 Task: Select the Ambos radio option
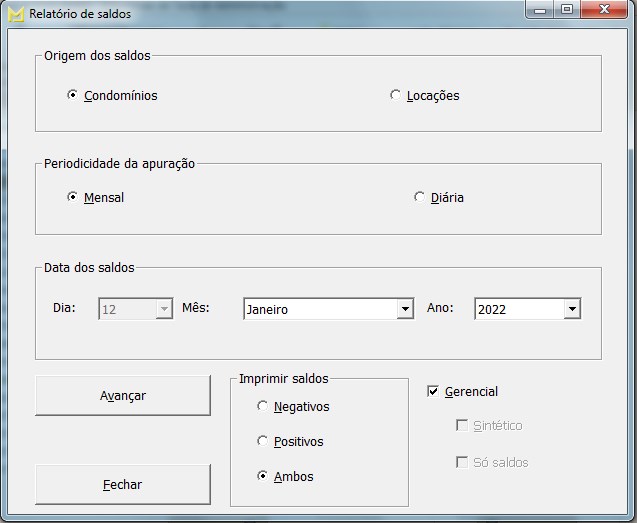263,477
